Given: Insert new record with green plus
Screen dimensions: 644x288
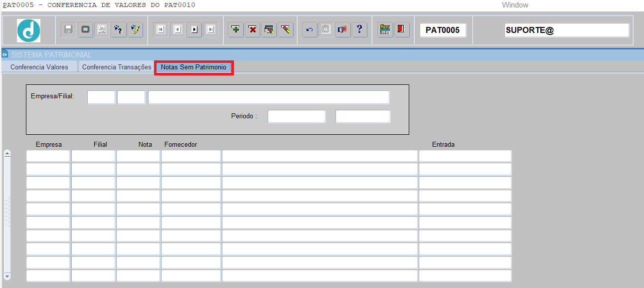Looking at the screenshot, I should pyautogui.click(x=236, y=29).
